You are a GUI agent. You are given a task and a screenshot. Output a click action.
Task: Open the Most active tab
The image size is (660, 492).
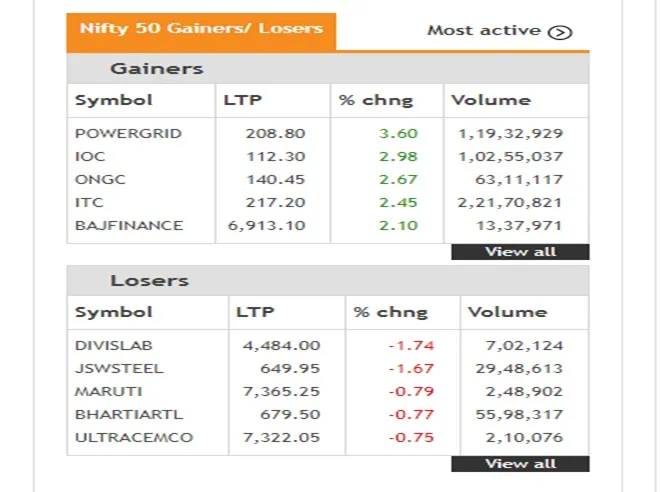click(485, 30)
